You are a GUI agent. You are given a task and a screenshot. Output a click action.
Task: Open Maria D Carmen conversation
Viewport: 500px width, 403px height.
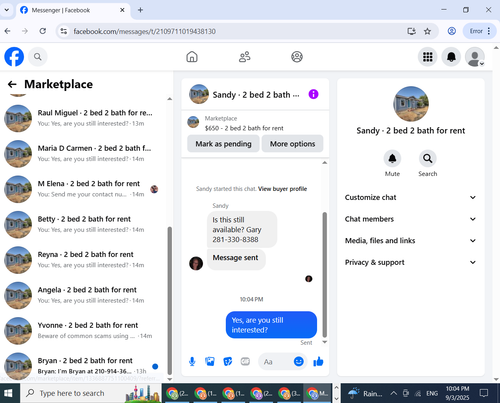pos(83,153)
